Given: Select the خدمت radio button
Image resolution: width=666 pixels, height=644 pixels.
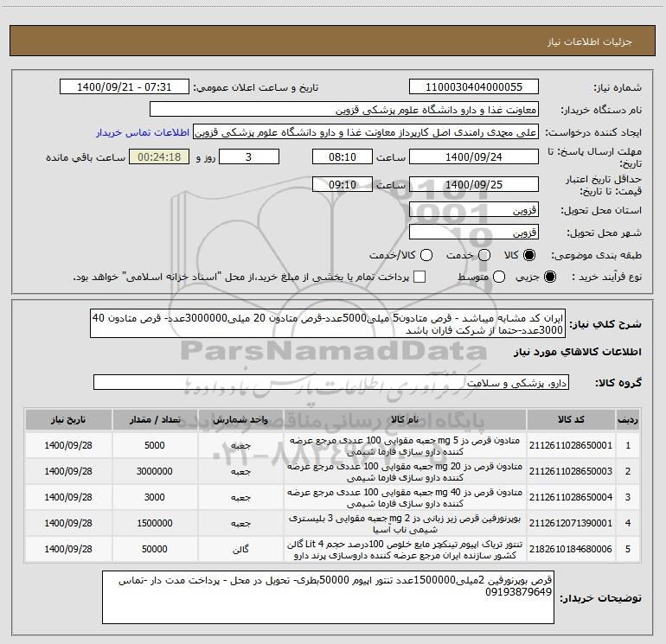Looking at the screenshot, I should point(484,255).
